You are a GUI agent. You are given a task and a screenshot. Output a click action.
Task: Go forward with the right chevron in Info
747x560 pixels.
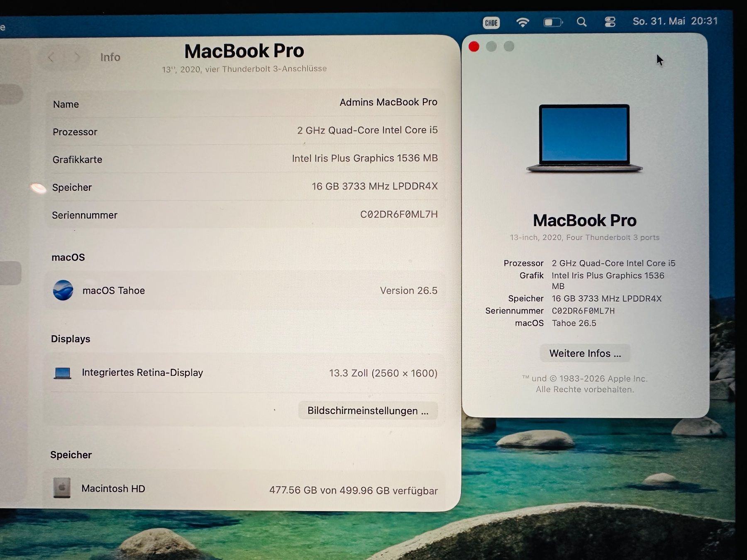click(77, 57)
